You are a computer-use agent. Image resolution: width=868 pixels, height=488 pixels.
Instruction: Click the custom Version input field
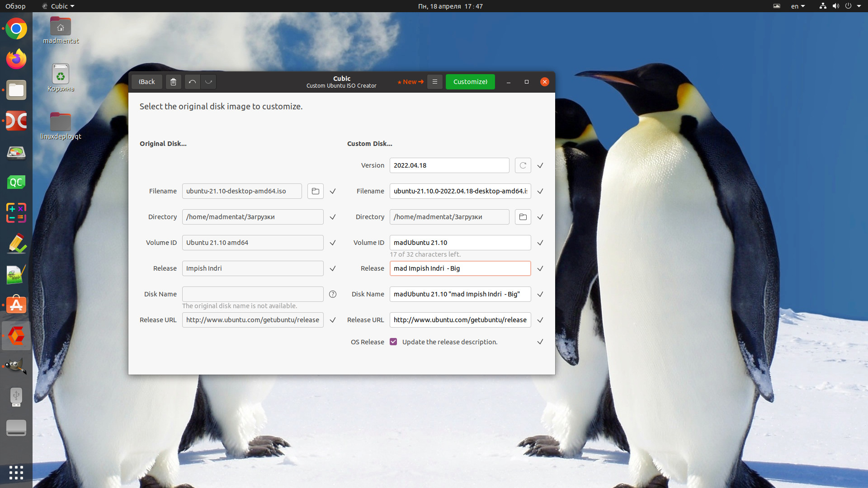click(449, 165)
